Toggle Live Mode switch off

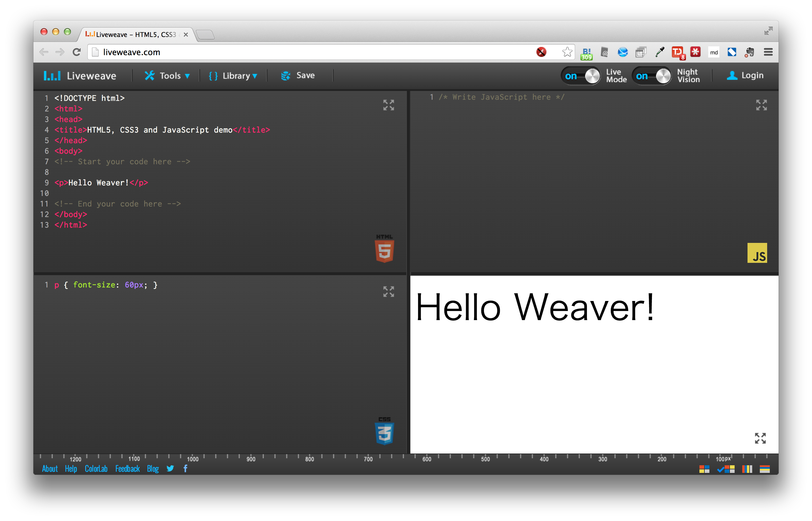point(581,76)
